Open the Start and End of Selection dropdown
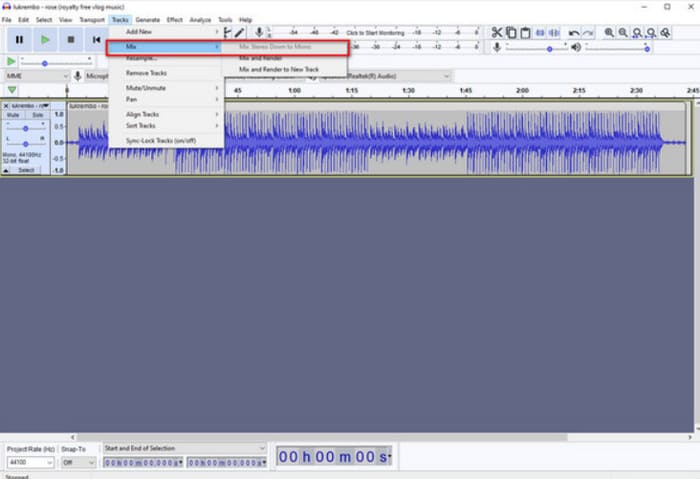 (184, 448)
